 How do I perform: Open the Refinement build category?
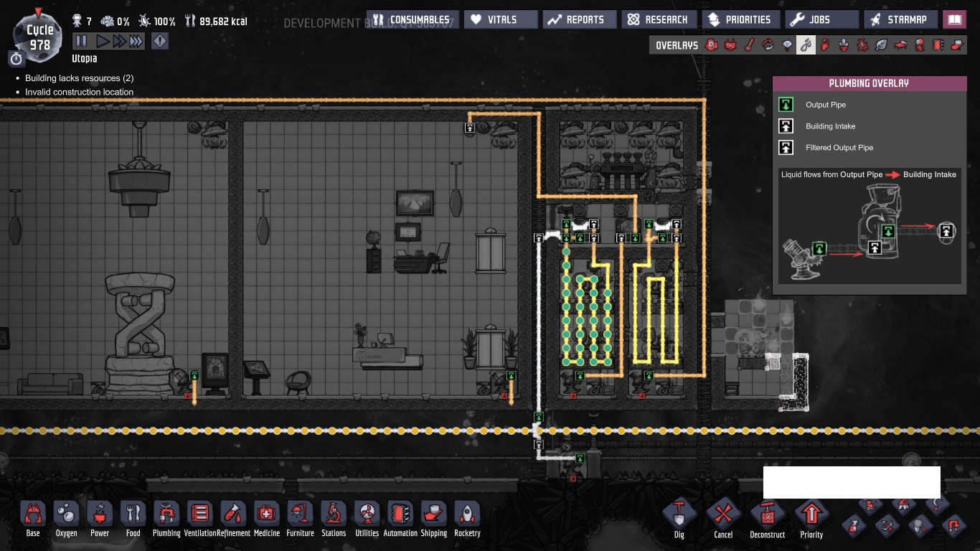(233, 519)
